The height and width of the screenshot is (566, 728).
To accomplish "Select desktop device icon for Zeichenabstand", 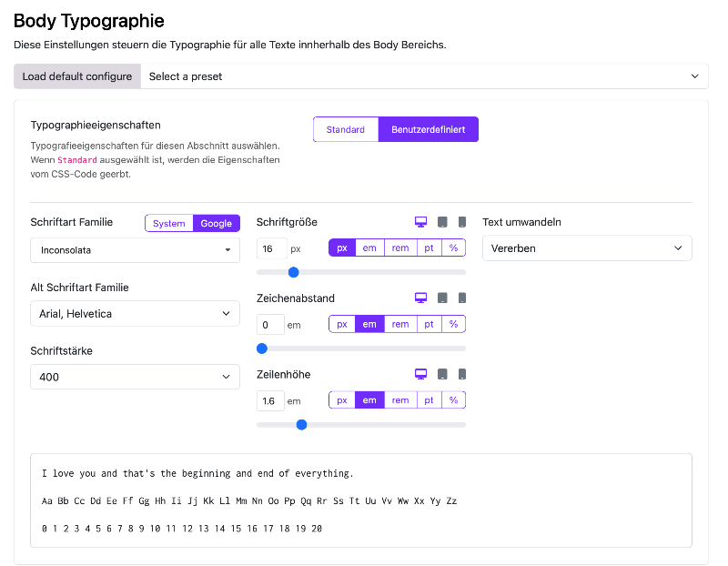I will pyautogui.click(x=420, y=298).
